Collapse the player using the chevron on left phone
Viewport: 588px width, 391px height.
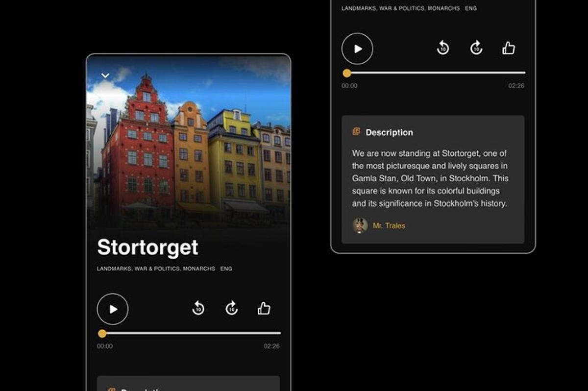(x=105, y=75)
